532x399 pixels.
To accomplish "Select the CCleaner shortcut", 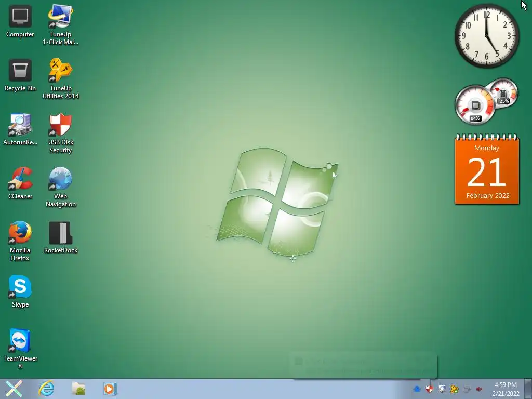I will [20, 183].
